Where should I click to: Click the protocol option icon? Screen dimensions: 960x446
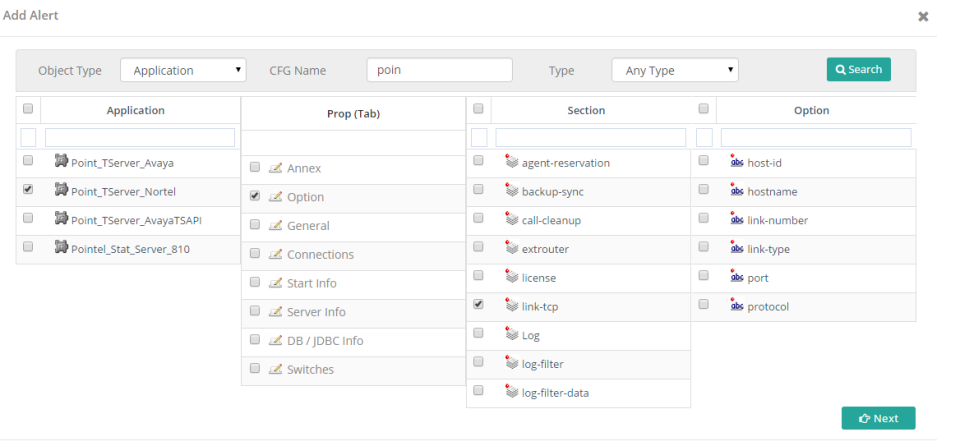[737, 306]
